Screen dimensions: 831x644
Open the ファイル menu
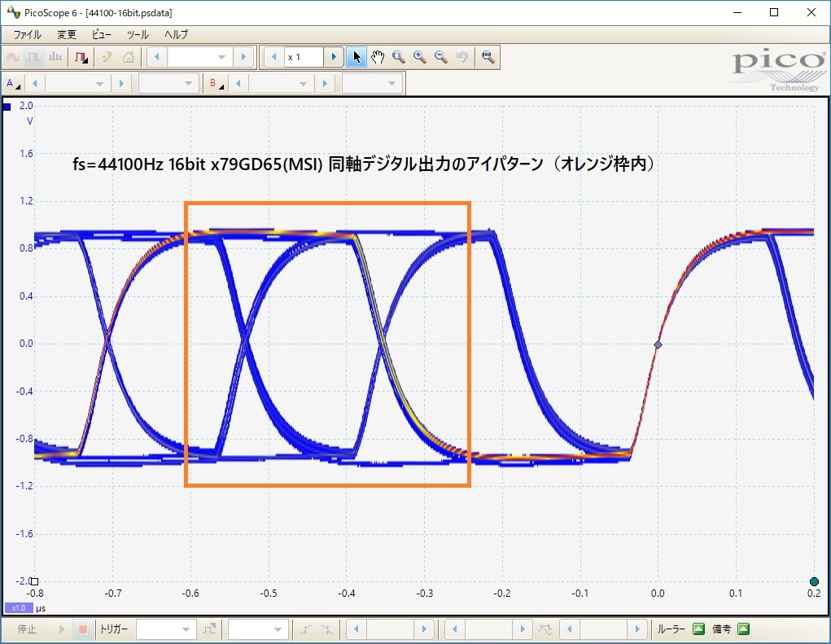(27, 34)
